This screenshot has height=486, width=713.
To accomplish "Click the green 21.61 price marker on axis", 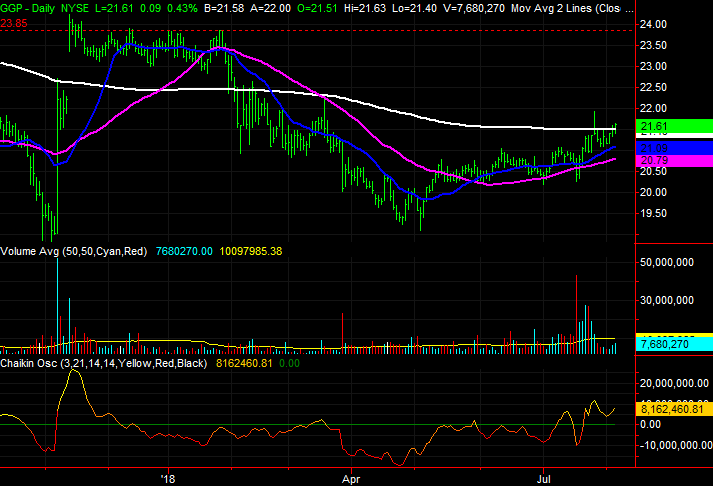I will coord(674,126).
